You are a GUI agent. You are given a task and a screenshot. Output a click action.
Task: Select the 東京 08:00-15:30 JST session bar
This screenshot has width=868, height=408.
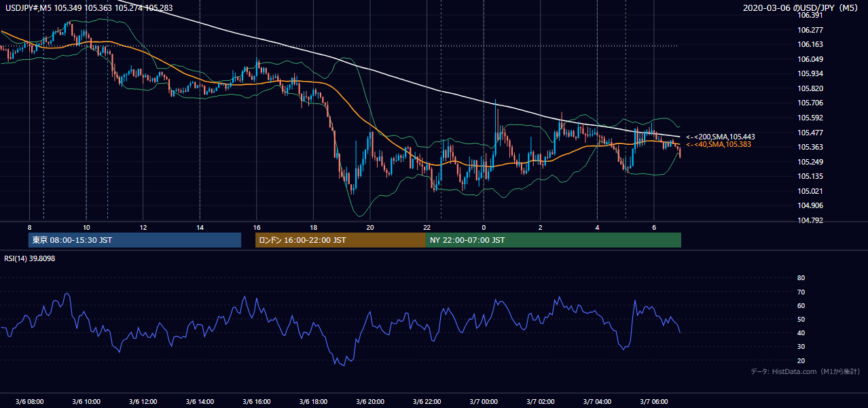point(134,240)
